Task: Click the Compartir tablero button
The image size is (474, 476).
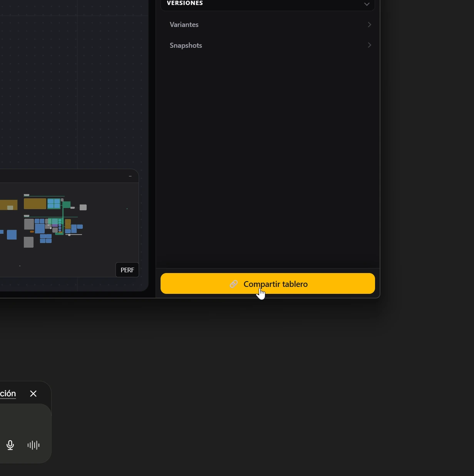Action: click(268, 283)
